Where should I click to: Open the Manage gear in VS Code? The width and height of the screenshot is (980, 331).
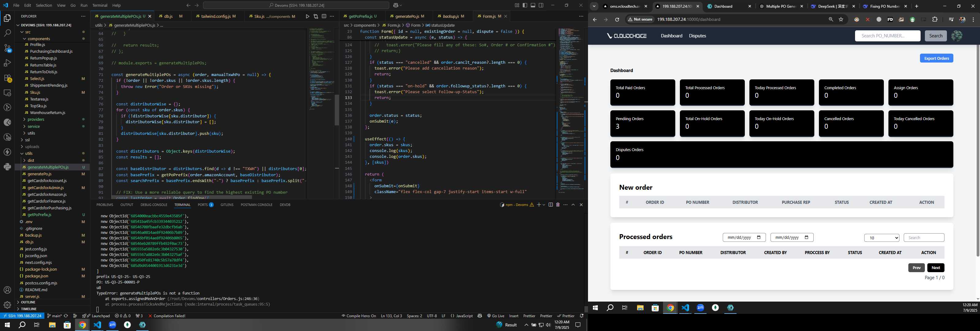(x=7, y=305)
